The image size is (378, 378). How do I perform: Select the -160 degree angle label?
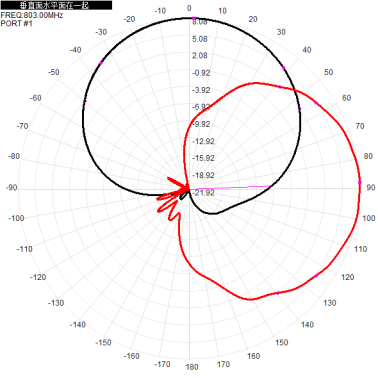point(131,356)
